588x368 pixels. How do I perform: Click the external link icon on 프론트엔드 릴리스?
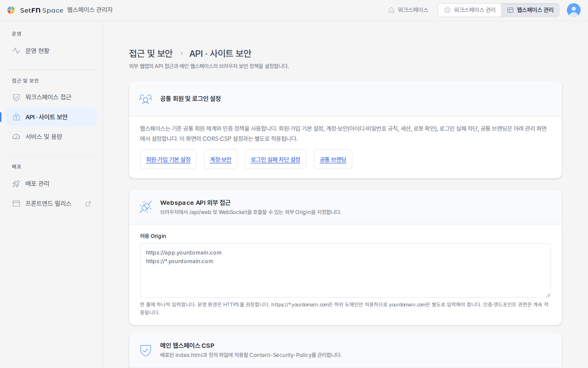88,204
